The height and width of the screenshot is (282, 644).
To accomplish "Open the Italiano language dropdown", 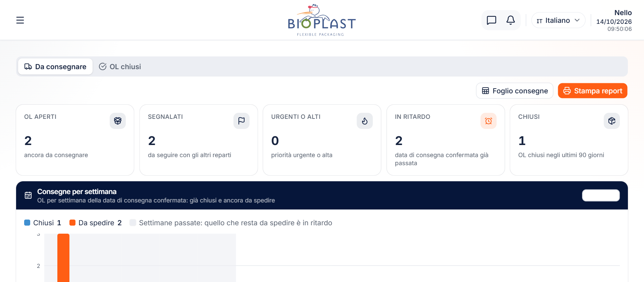I will pos(558,20).
